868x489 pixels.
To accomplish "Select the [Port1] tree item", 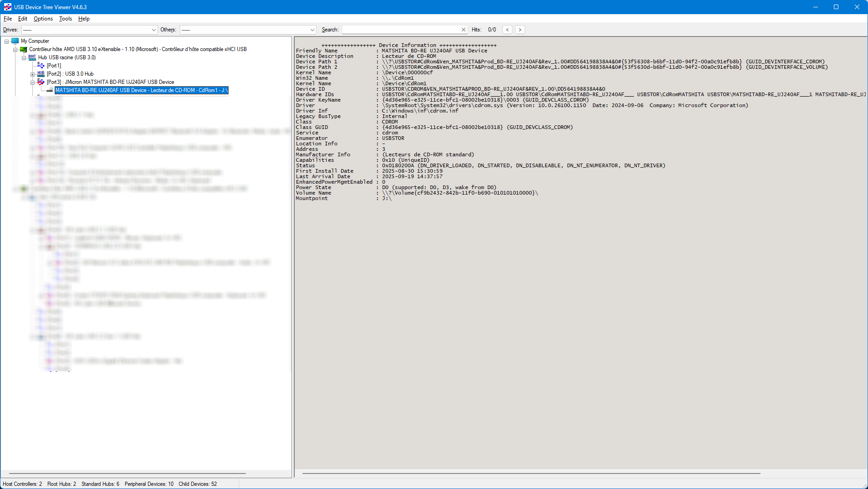I will coord(54,66).
